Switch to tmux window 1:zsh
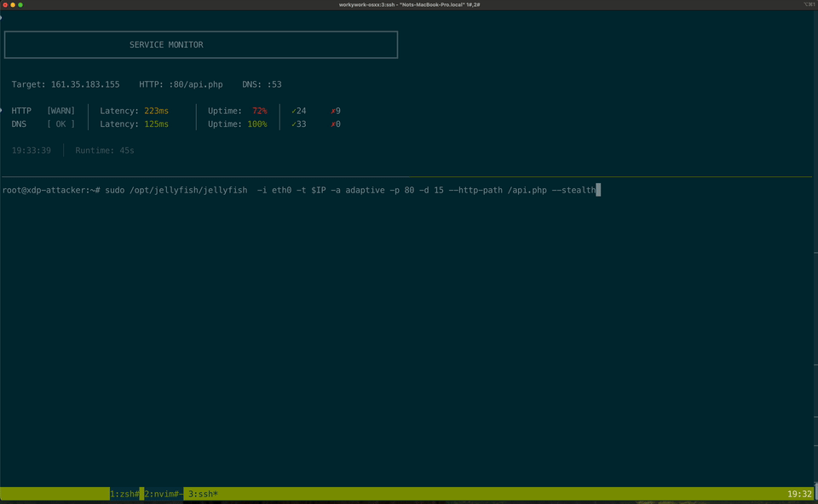This screenshot has height=504, width=818. (x=124, y=494)
